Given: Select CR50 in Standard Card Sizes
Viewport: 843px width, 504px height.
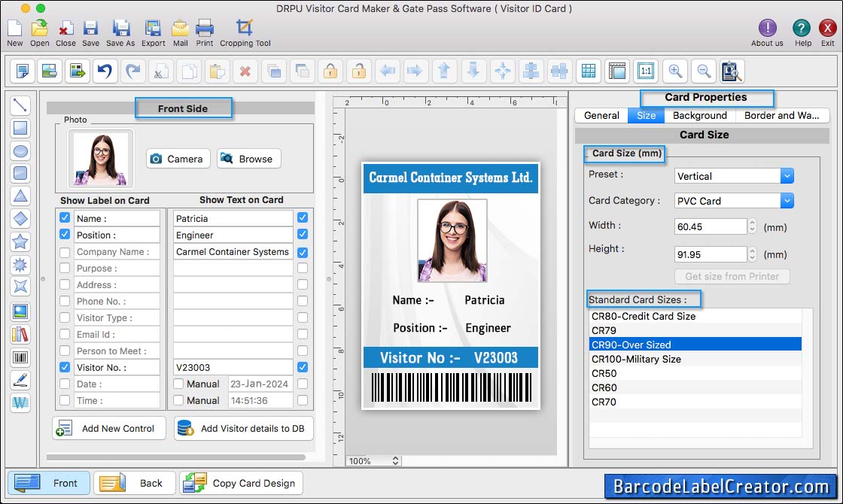Looking at the screenshot, I should (695, 373).
